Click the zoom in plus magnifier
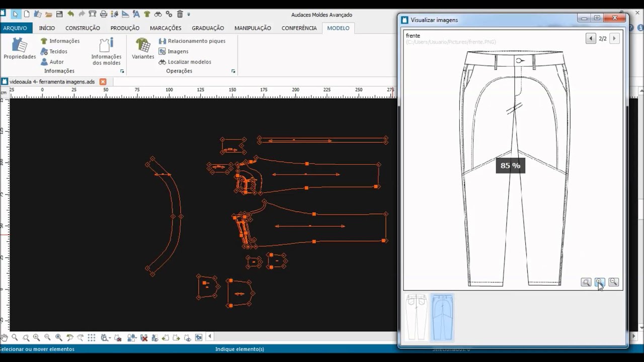This screenshot has width=644, height=362. click(x=36, y=337)
